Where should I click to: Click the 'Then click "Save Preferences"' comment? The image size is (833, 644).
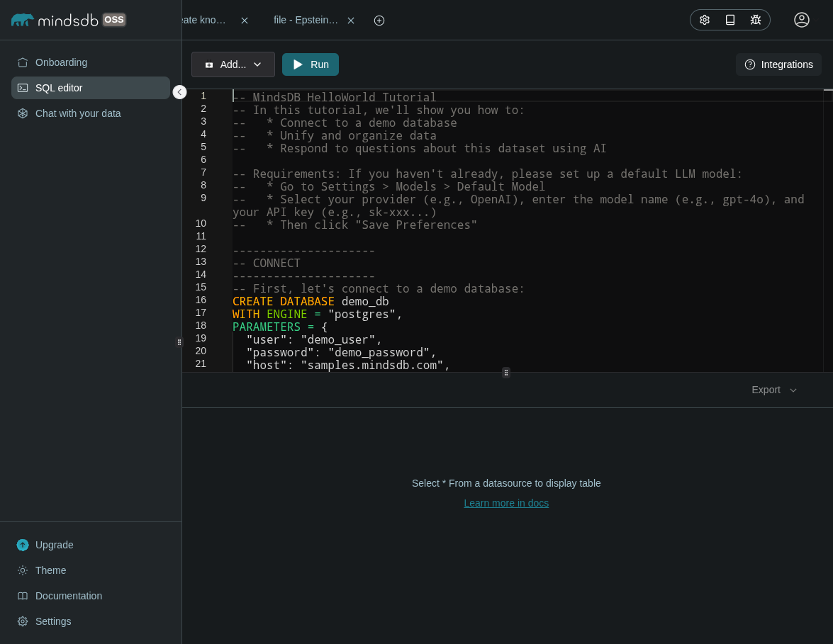tap(355, 225)
